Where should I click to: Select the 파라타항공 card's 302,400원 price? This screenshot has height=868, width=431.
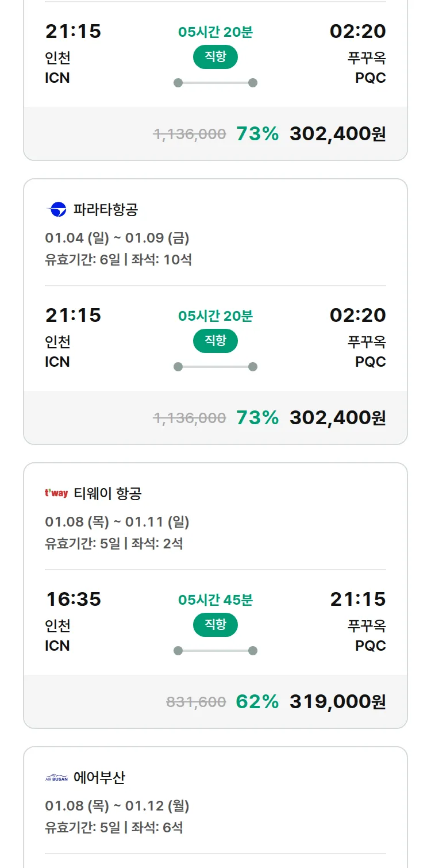[337, 418]
